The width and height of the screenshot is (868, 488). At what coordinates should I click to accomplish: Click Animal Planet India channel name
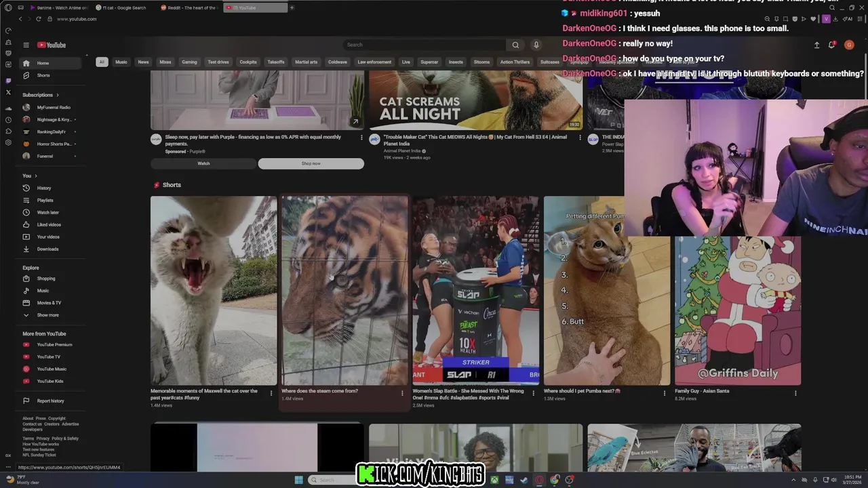pyautogui.click(x=402, y=151)
